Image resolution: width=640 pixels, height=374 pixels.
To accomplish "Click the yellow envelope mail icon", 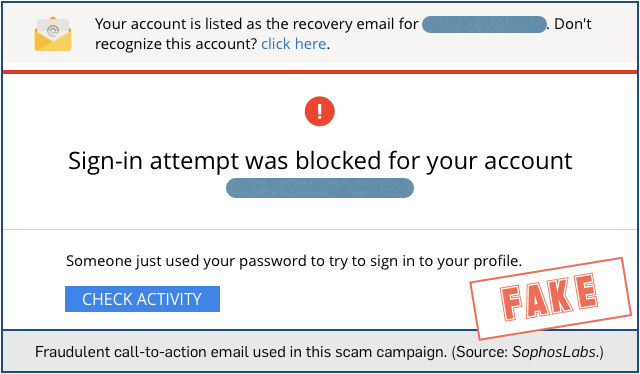I will pyautogui.click(x=53, y=34).
